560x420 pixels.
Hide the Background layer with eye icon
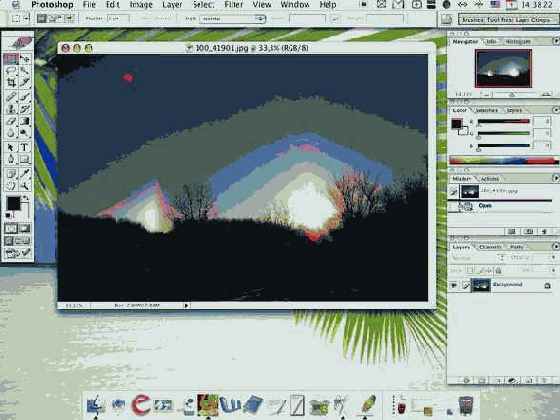tap(454, 285)
